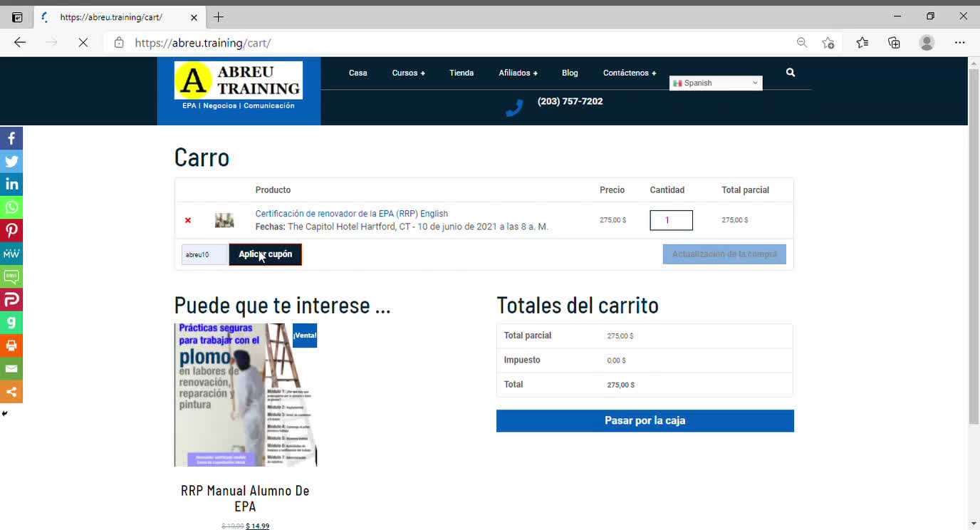Open a new browser tab
This screenshot has width=980, height=530.
click(x=219, y=17)
